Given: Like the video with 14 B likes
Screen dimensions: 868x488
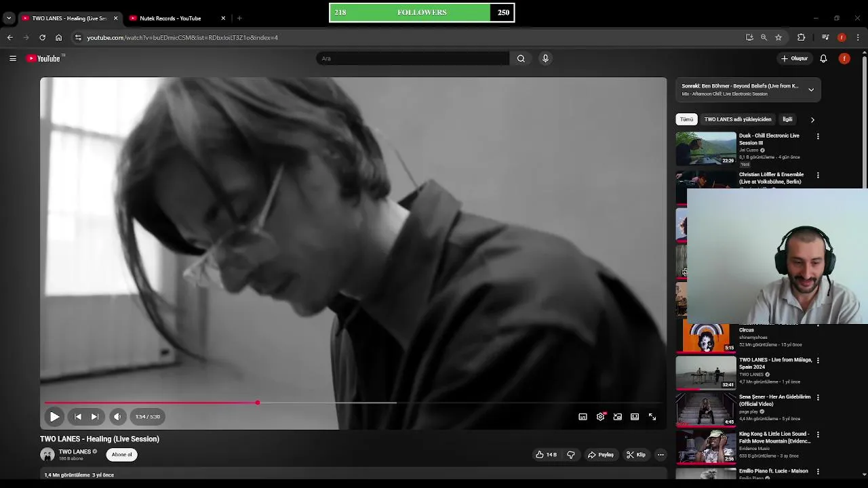Looking at the screenshot, I should pos(546,455).
